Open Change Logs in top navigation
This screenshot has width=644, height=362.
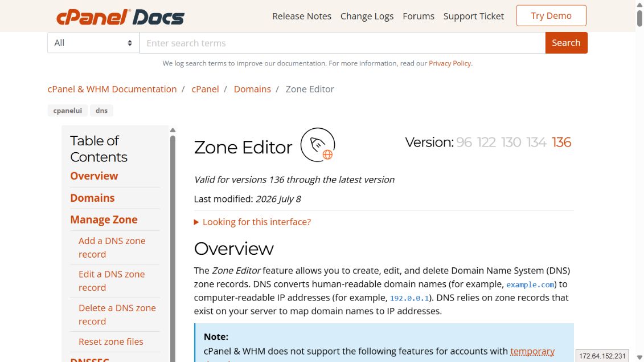(x=367, y=16)
